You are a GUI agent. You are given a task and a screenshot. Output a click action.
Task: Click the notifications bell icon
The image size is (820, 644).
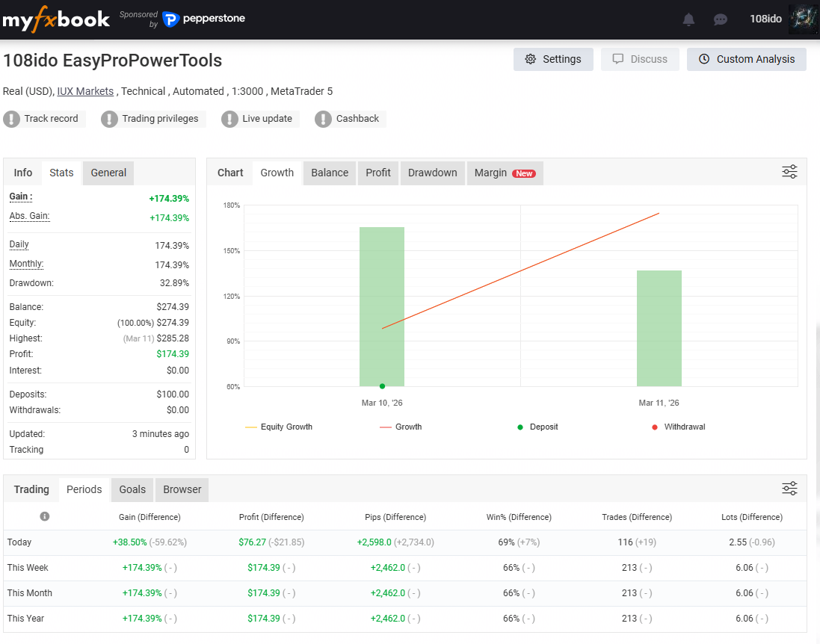click(688, 19)
